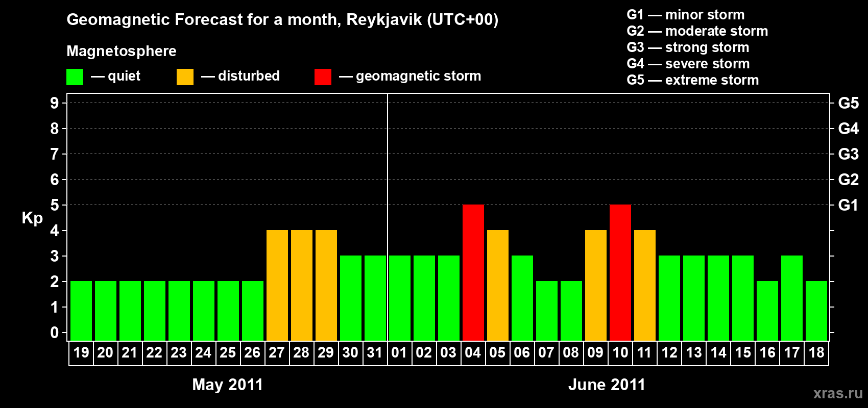This screenshot has width=868, height=408.
Task: Select the green bar for June 07
Action: (547, 311)
